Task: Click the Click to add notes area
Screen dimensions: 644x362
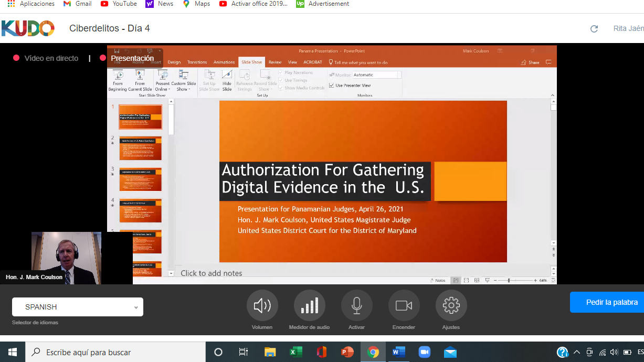Action: [x=212, y=273]
